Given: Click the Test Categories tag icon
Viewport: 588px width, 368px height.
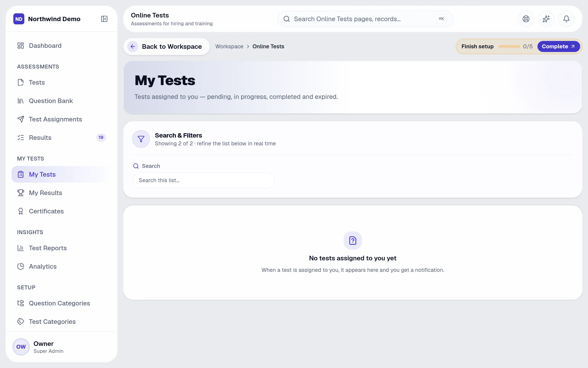Looking at the screenshot, I should point(21,322).
